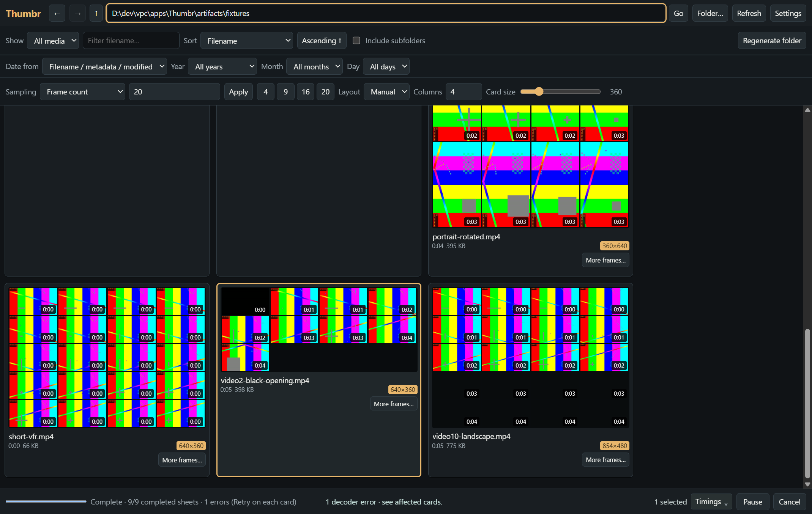Apply the sampling frame count
Viewport: 812px width, 514px height.
pyautogui.click(x=238, y=92)
